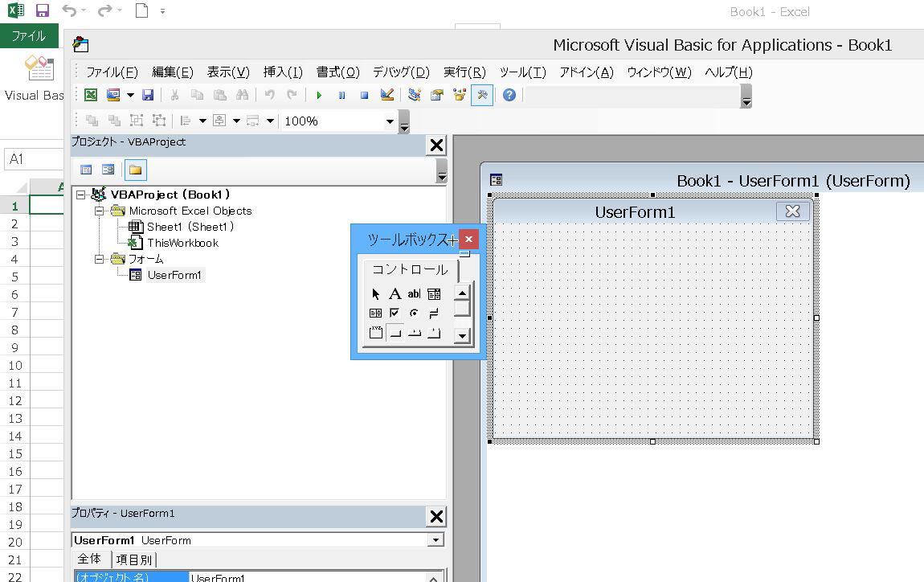The image size is (924, 582).
Task: Save Book1 using VBA toolbar disk icon
Action: (x=148, y=95)
